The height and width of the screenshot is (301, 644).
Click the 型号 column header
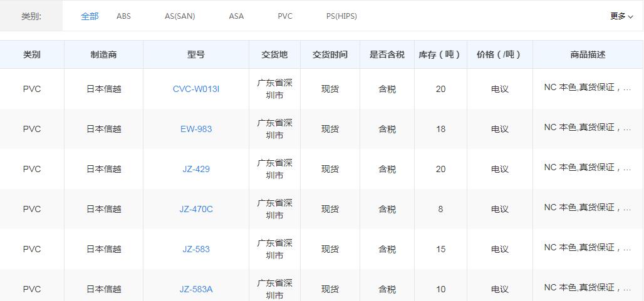(196, 54)
